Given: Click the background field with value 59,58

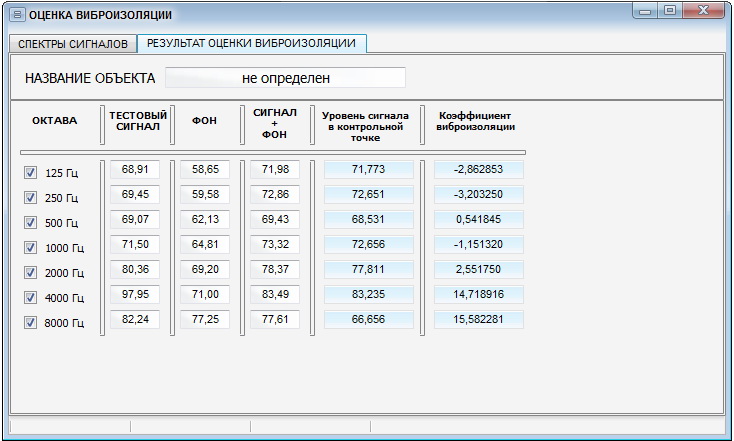Looking at the screenshot, I should [205, 194].
